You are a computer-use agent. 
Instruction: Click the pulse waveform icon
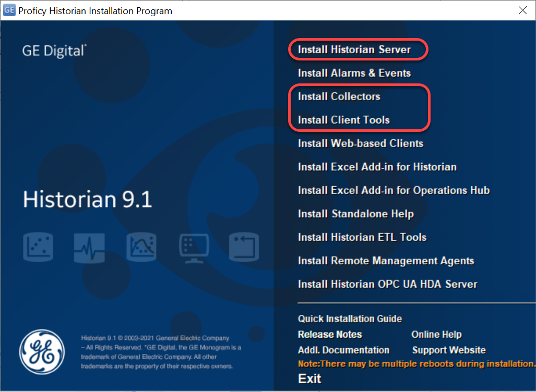(x=89, y=248)
